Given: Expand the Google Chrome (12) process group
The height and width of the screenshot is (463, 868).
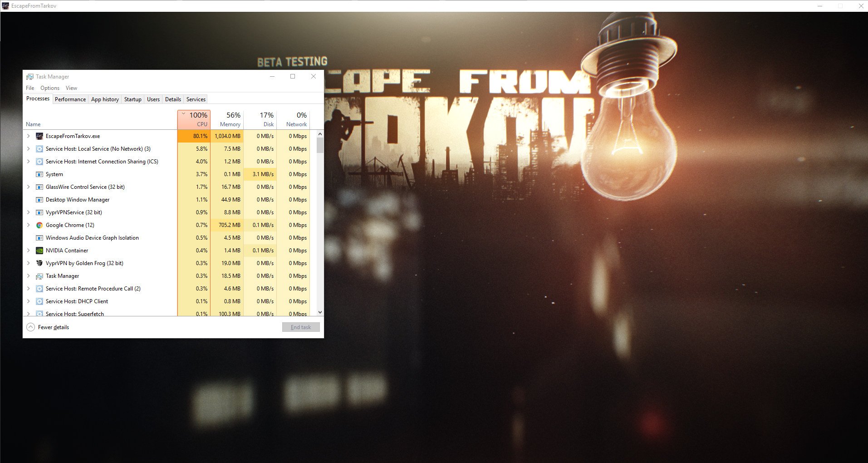Looking at the screenshot, I should pos(28,225).
